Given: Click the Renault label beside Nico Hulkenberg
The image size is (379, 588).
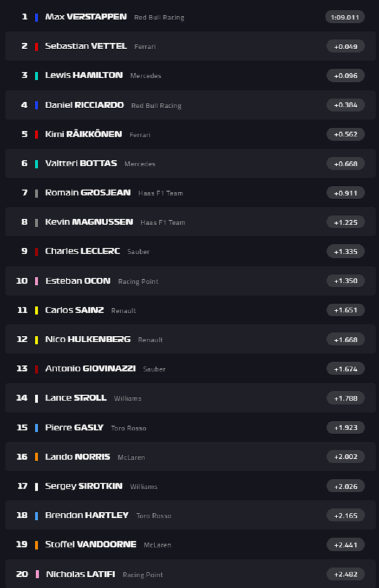Looking at the screenshot, I should click(150, 340).
